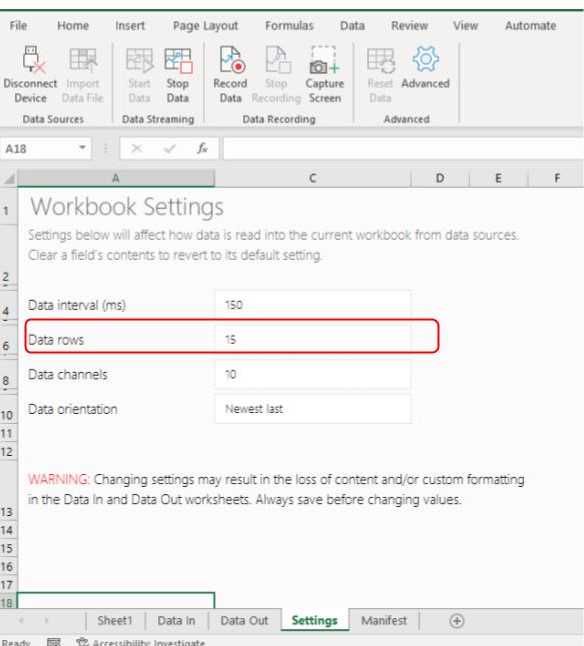Screen dimensions: 584x646
Task: Select the Data channels value cell
Action: (x=313, y=374)
